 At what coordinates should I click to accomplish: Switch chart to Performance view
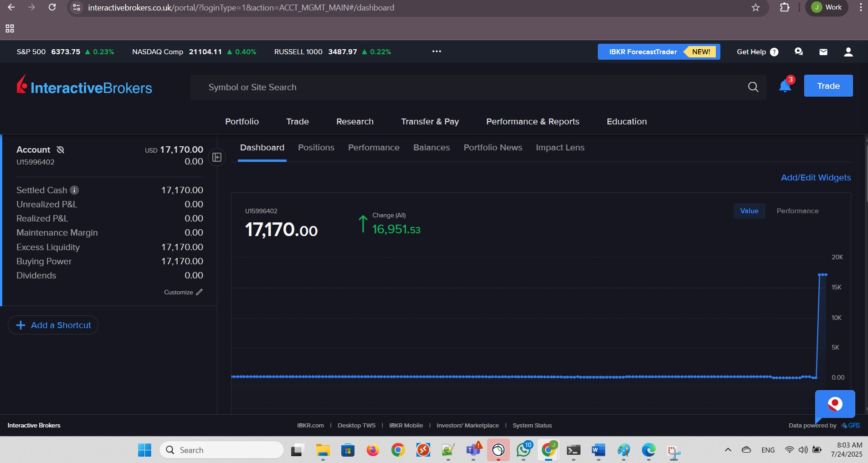797,211
